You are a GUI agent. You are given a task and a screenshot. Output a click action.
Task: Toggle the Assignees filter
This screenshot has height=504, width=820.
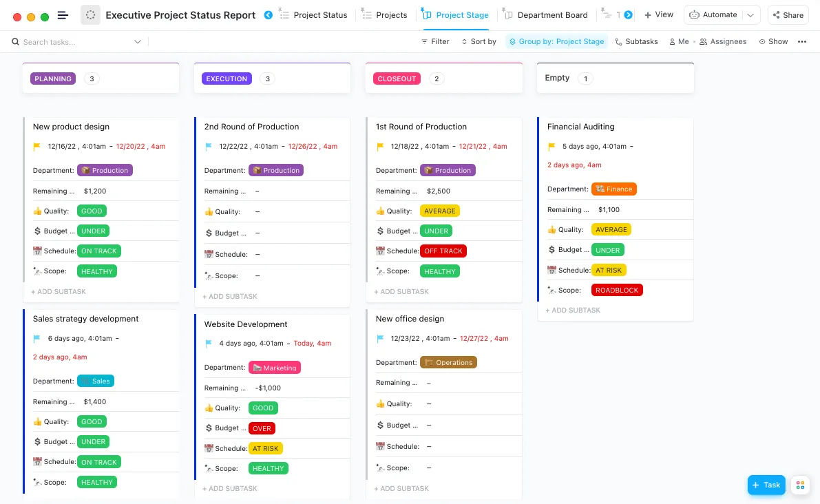(x=723, y=42)
